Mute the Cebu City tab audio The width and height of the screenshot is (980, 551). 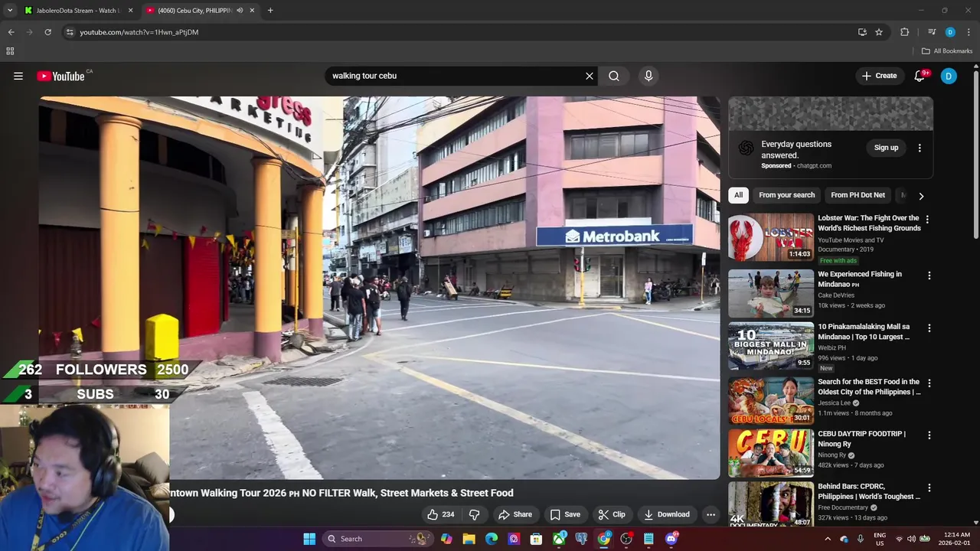click(x=240, y=11)
